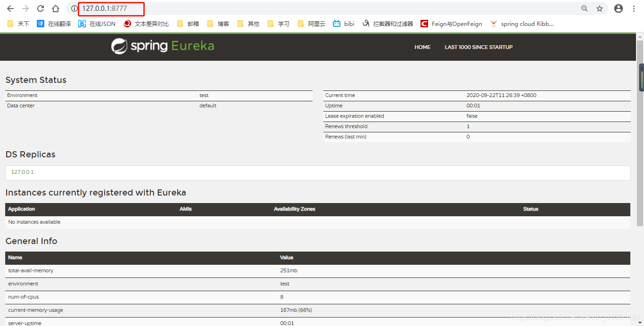
Task: Open LAST 1000 SINCE STARTUP view
Action: [479, 47]
